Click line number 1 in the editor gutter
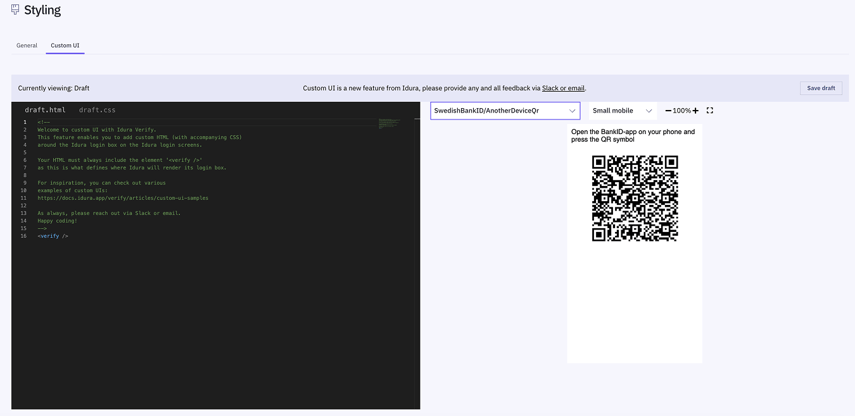The height and width of the screenshot is (416, 855). [x=25, y=122]
